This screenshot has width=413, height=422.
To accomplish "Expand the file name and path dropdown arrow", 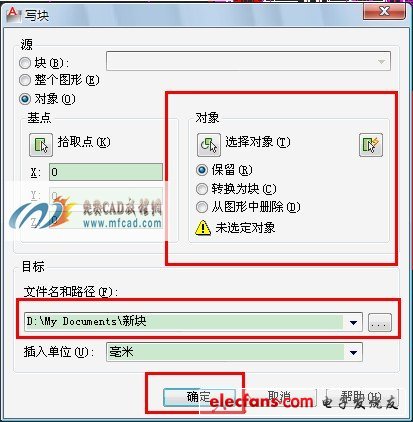I will click(x=353, y=322).
